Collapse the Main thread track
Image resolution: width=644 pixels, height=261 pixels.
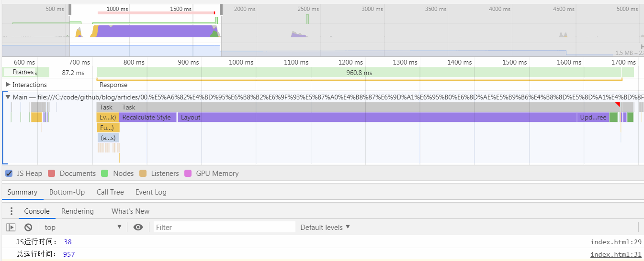coord(8,97)
